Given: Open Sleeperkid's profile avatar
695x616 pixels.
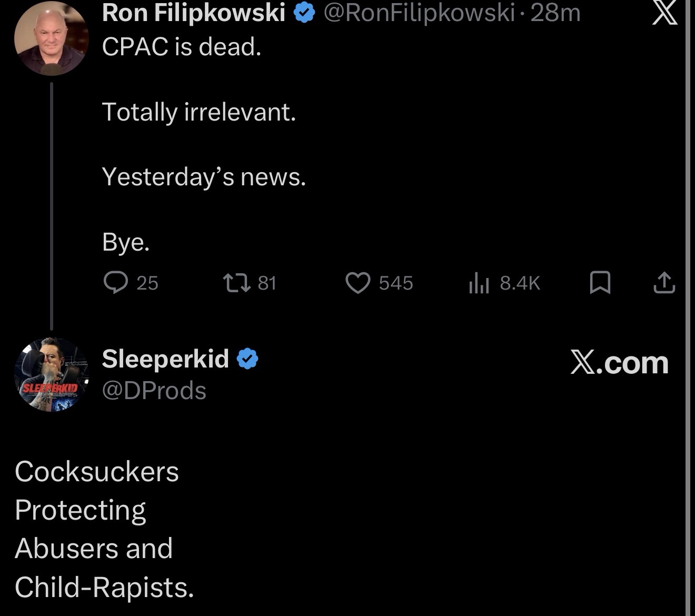Looking at the screenshot, I should [51, 374].
